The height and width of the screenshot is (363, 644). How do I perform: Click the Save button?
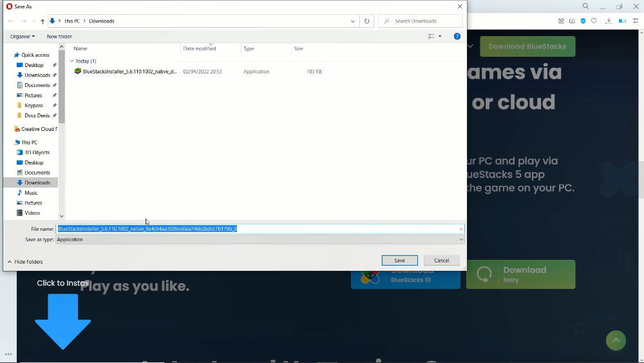point(400,260)
